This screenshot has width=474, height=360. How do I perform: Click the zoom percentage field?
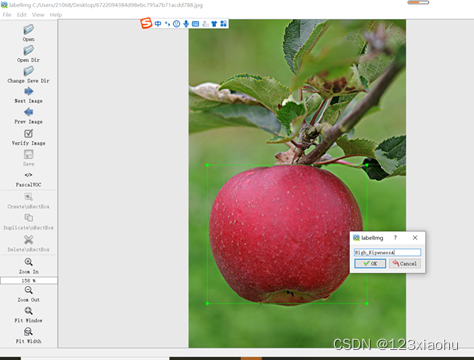[29, 281]
